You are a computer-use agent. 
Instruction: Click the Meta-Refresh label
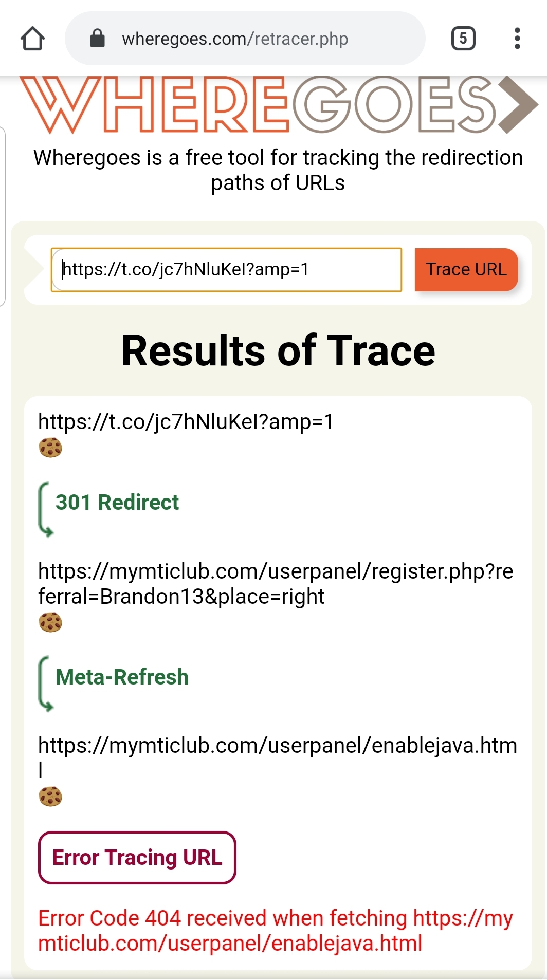click(122, 677)
